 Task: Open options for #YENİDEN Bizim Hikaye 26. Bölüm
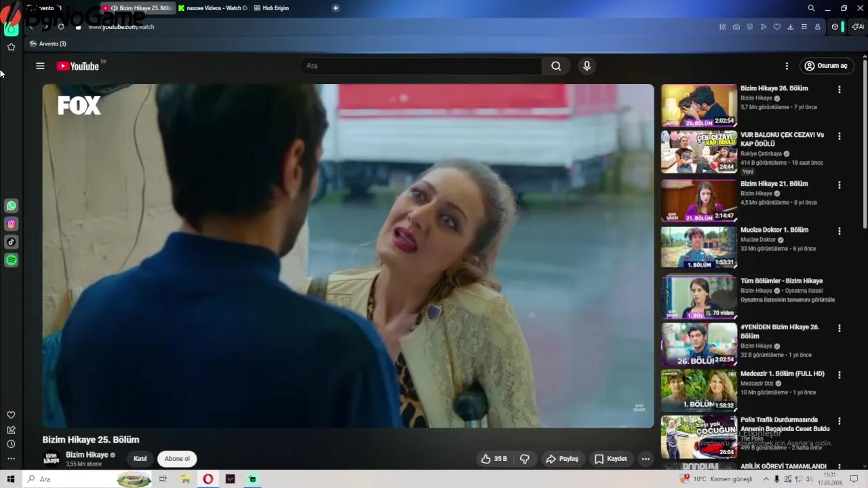[840, 329]
